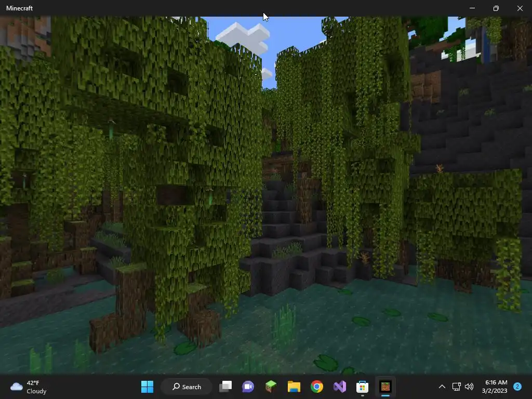The height and width of the screenshot is (399, 532).
Task: Launch the Chat app from taskbar
Action: [x=248, y=387]
